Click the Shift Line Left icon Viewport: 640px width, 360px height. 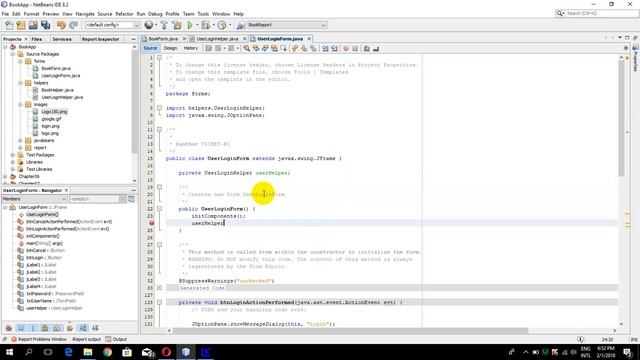325,49
